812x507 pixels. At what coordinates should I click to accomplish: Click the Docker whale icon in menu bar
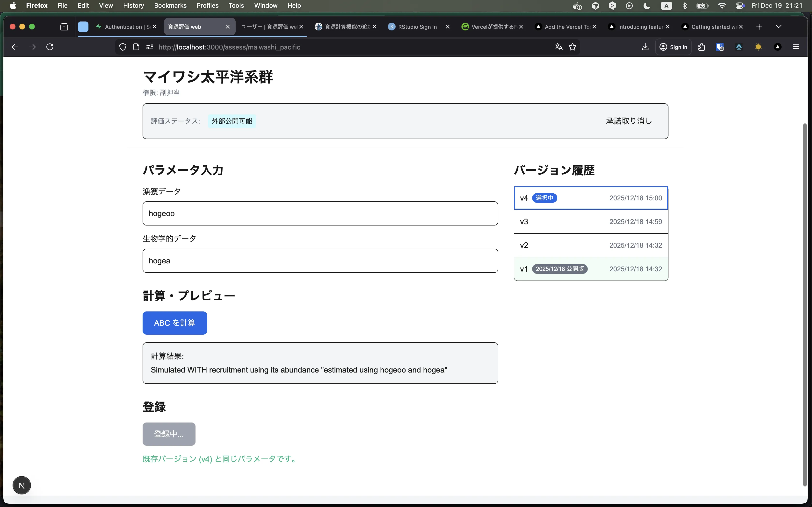pos(577,5)
